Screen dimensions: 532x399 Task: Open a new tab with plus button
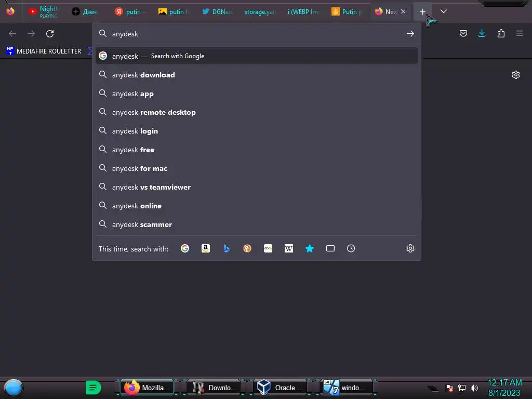[422, 12]
